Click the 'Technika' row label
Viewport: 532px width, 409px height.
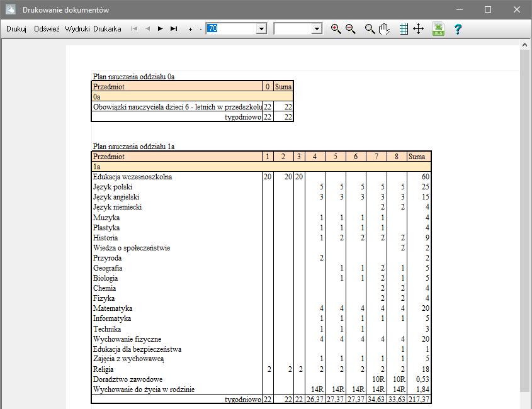point(107,329)
